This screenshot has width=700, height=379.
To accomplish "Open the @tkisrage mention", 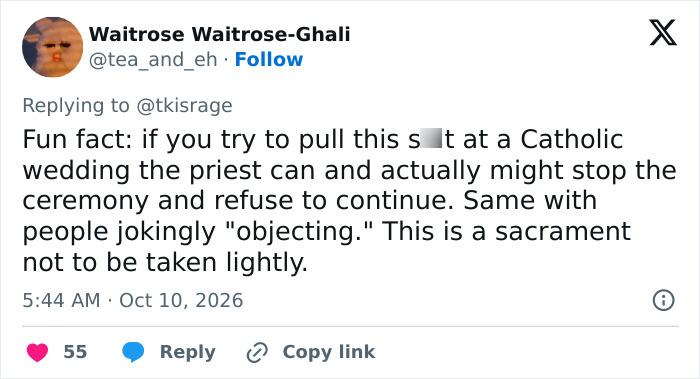I will (184, 106).
